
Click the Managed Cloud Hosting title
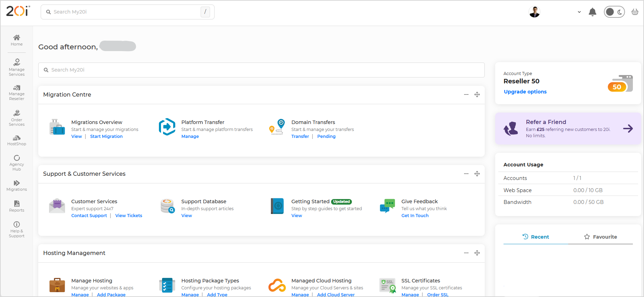(321, 281)
